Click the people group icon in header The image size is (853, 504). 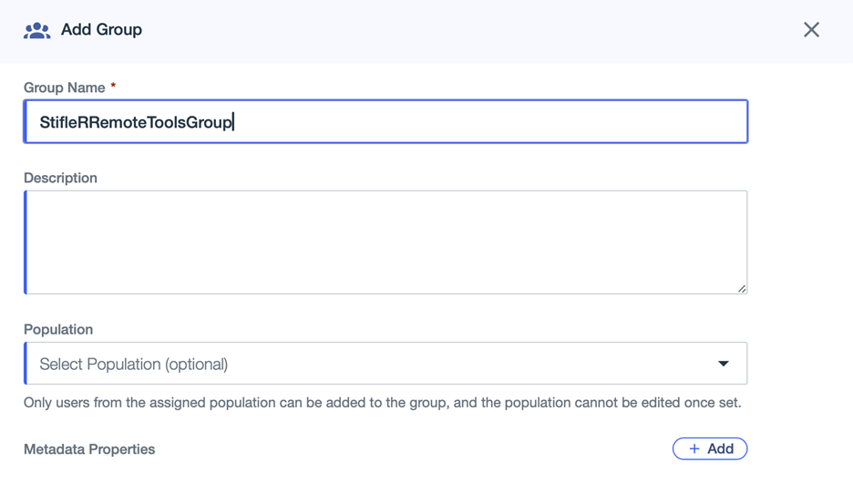tap(36, 30)
